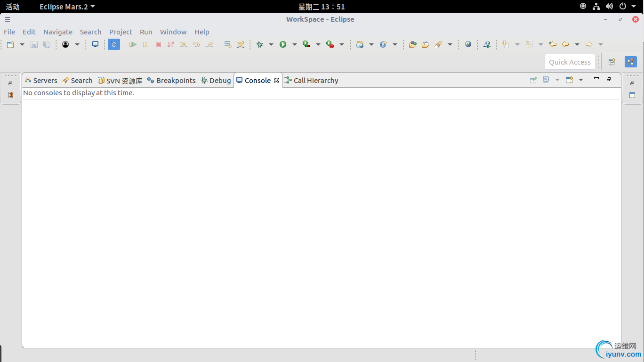
Task: Switch to the Breakpoints tab
Action: (x=171, y=81)
